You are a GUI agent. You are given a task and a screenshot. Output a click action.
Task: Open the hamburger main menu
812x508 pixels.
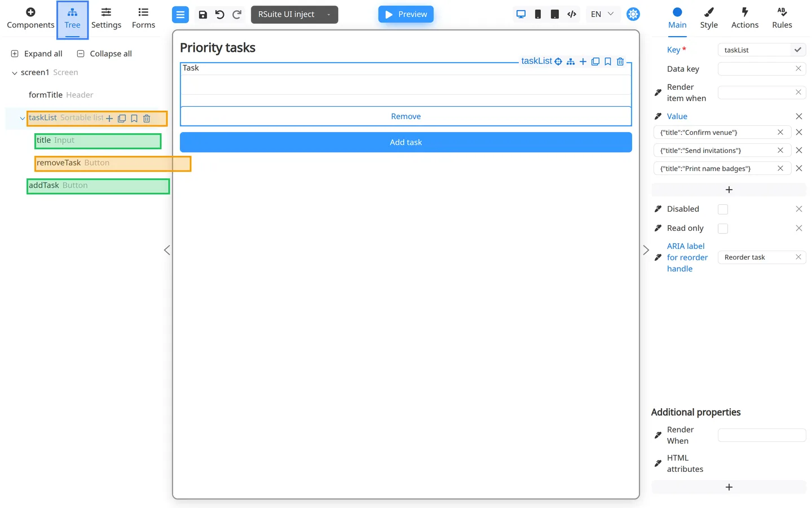coord(180,15)
